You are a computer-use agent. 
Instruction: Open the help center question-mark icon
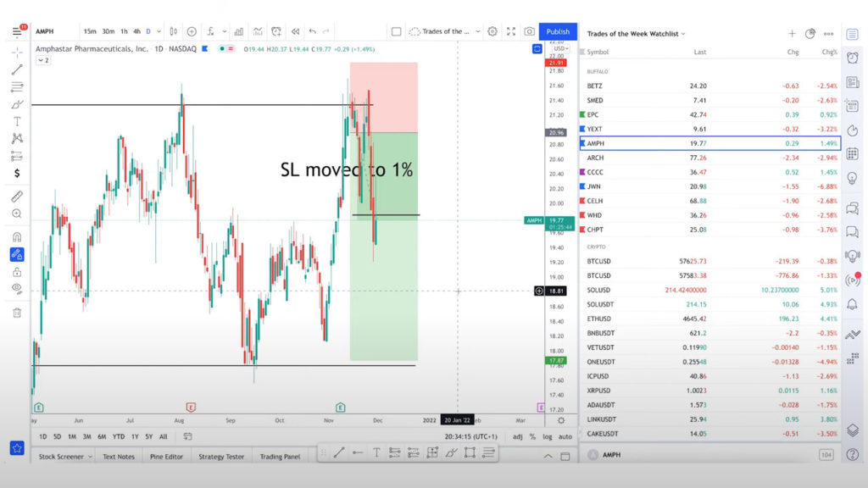click(x=853, y=454)
